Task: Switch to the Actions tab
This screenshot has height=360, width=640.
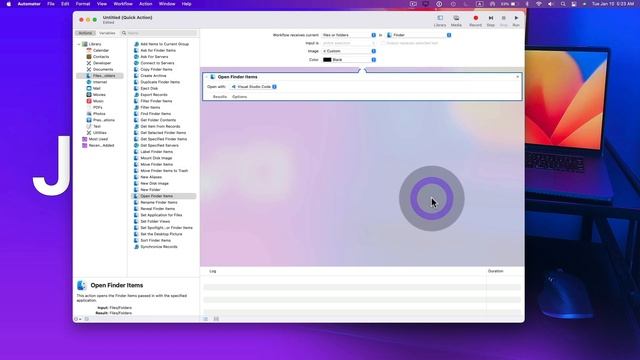Action: point(85,33)
